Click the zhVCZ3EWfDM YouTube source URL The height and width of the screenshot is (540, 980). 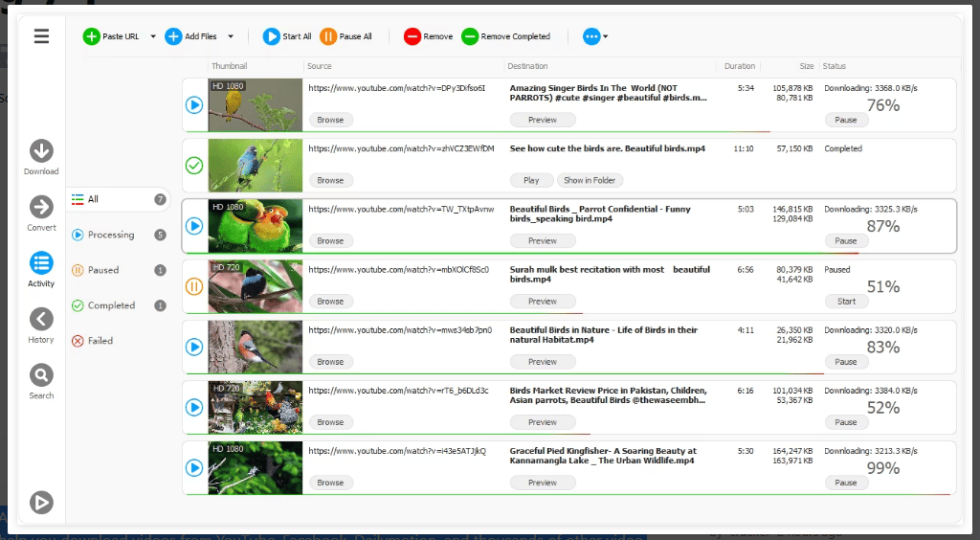click(401, 148)
